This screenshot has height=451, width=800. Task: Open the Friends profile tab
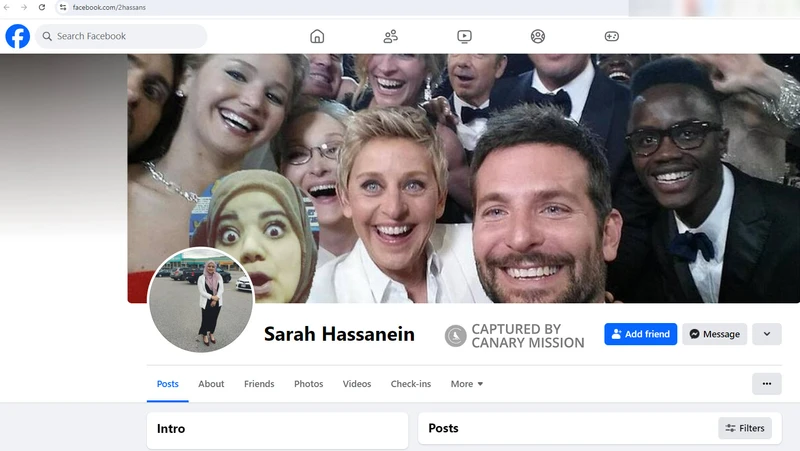259,384
